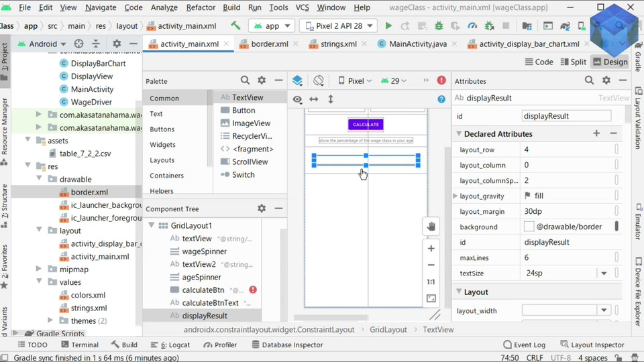Screen dimensions: 644x362
Task: Switch to Code view mode
Action: pyautogui.click(x=539, y=62)
